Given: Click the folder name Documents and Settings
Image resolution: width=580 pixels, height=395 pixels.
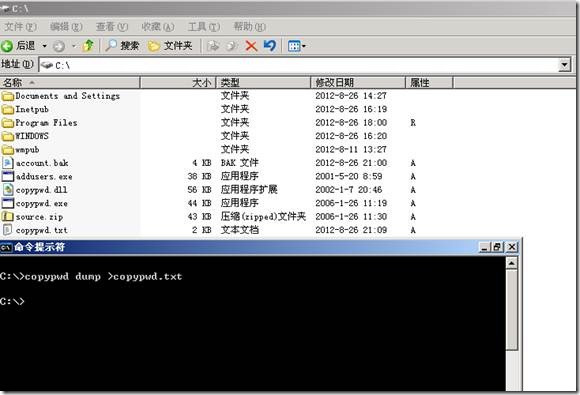Looking at the screenshot, I should pos(68,96).
